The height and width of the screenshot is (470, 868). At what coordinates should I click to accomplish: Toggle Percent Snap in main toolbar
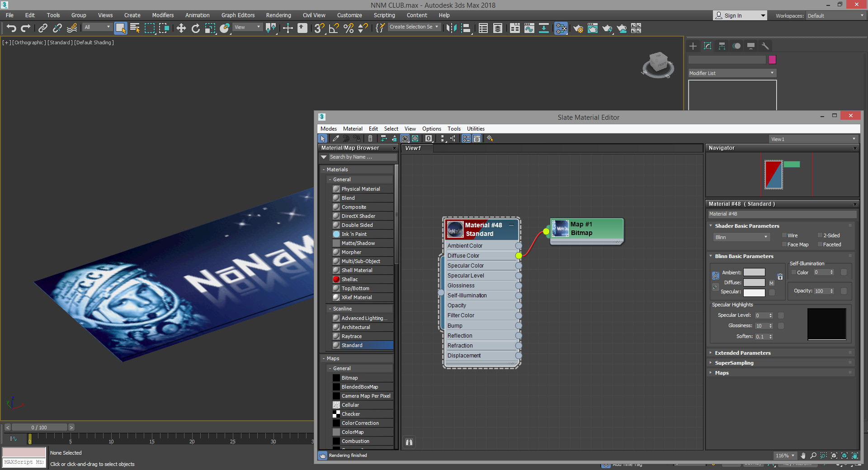(x=349, y=28)
